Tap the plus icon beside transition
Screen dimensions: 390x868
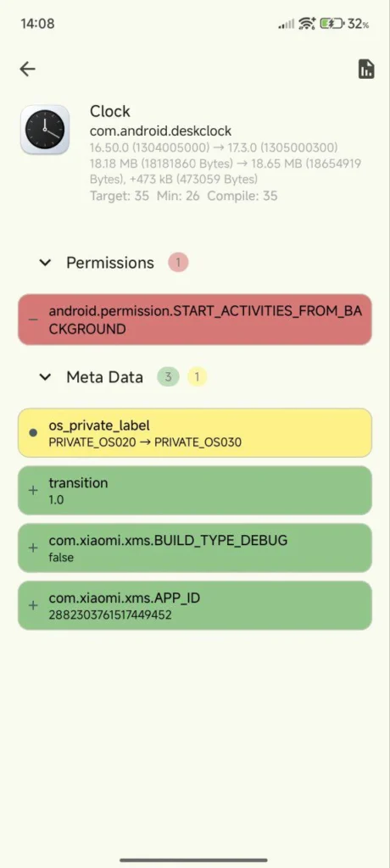33,491
